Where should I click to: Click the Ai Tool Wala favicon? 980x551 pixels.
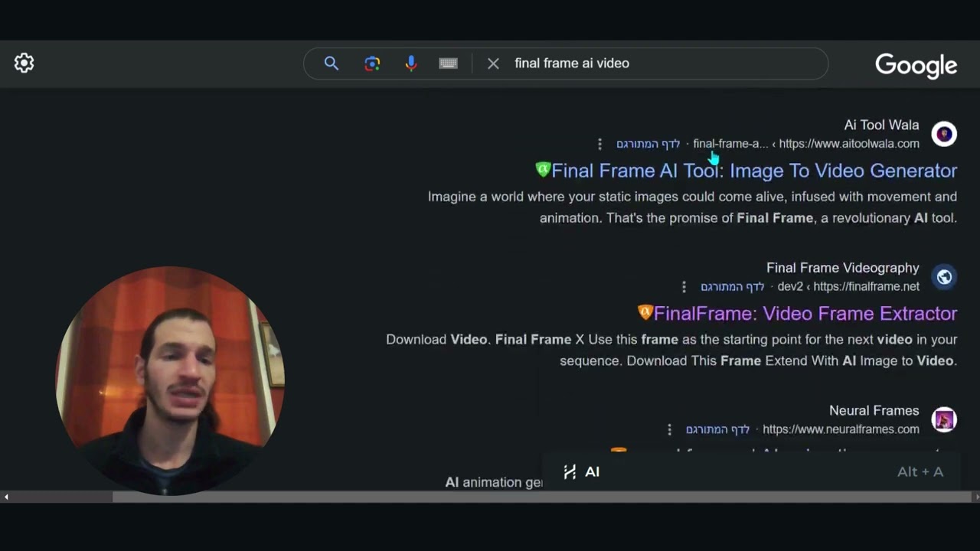coord(944,134)
